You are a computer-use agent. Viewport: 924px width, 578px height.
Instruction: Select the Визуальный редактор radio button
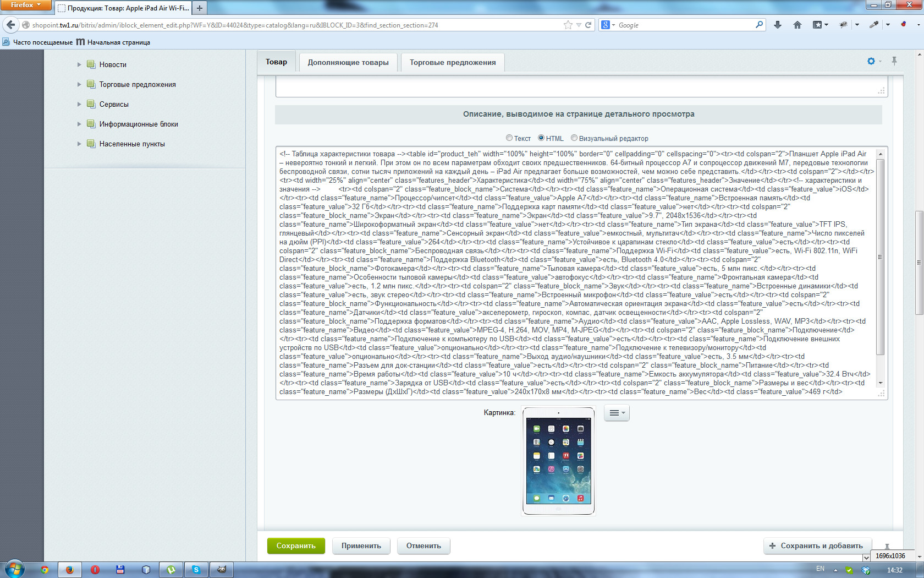[574, 138]
